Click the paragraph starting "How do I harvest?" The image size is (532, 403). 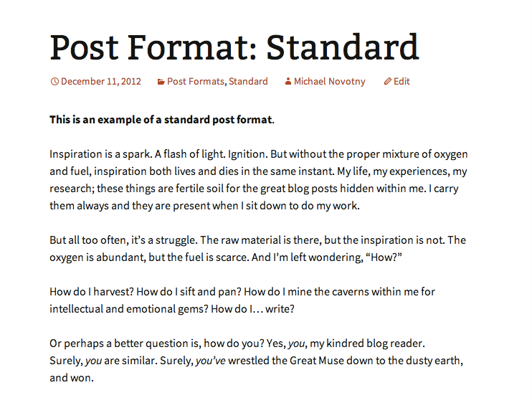pyautogui.click(x=242, y=300)
